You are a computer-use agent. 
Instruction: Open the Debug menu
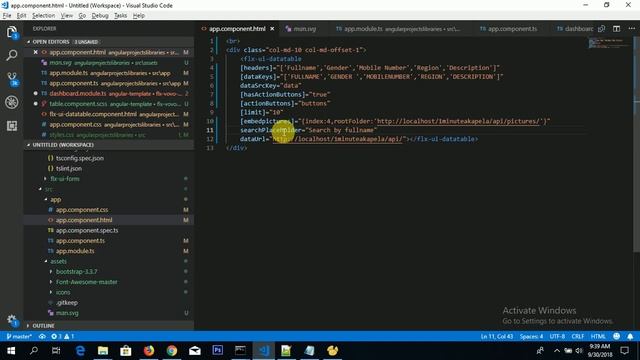pos(100,16)
